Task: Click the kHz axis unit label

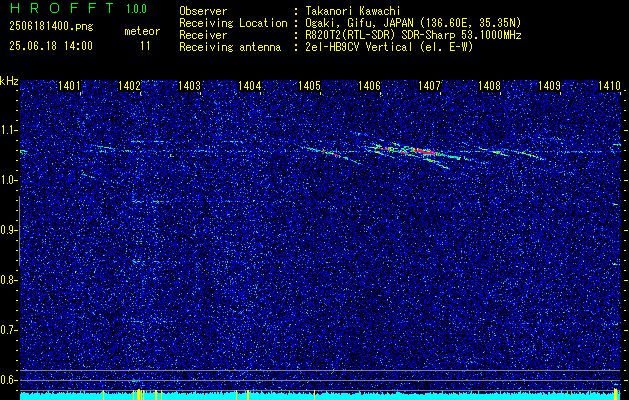Action: pyautogui.click(x=9, y=82)
